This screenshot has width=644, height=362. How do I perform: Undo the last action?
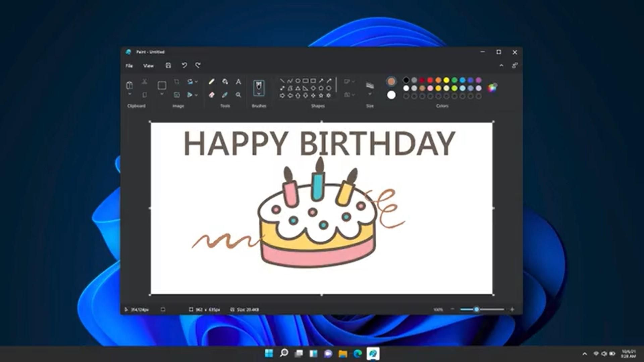(184, 65)
